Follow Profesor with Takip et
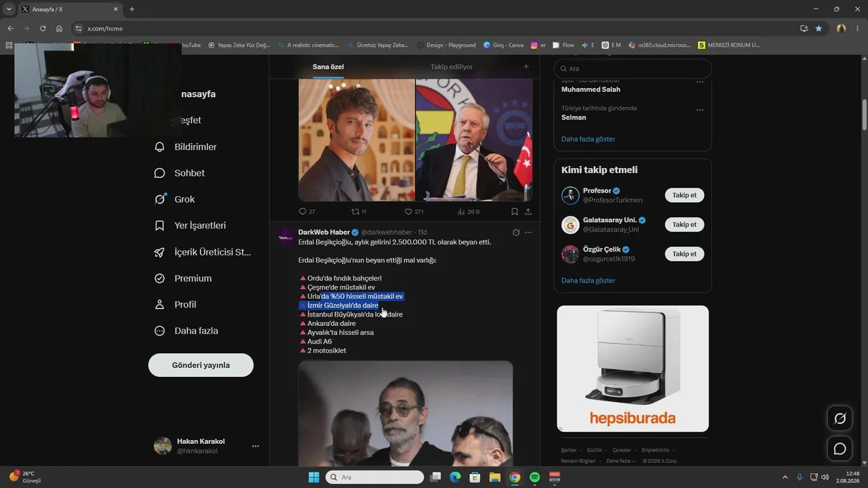The image size is (868, 488). pos(684,195)
